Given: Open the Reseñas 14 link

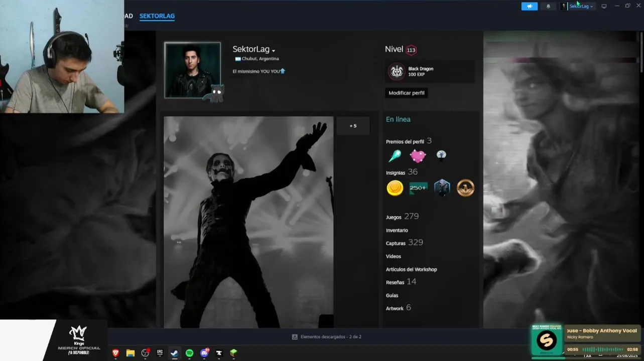Looking at the screenshot, I should tap(401, 282).
